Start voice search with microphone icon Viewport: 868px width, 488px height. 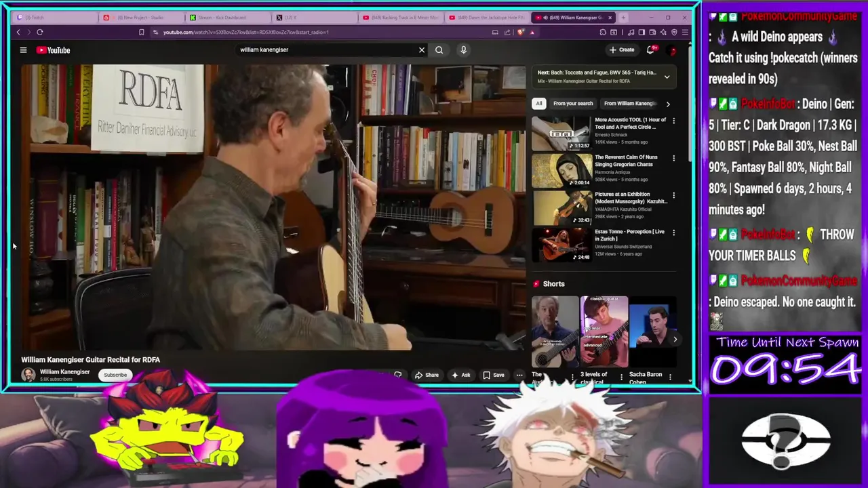click(463, 49)
